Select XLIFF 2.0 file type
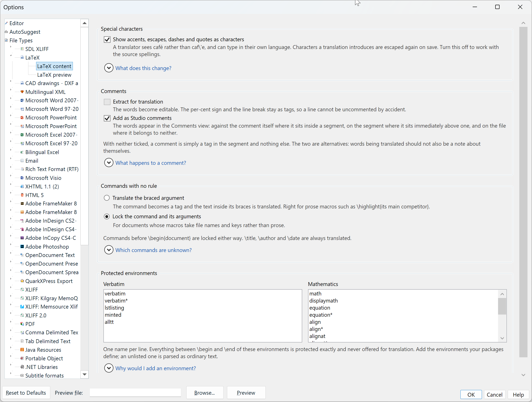The width and height of the screenshot is (532, 402). pos(36,315)
